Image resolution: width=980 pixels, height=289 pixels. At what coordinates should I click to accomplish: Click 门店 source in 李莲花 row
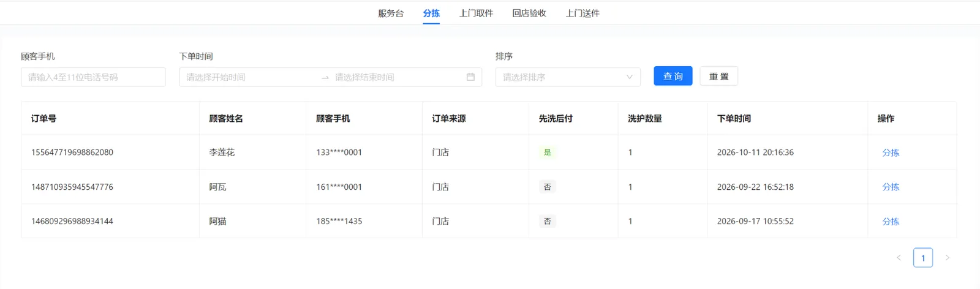tap(440, 152)
